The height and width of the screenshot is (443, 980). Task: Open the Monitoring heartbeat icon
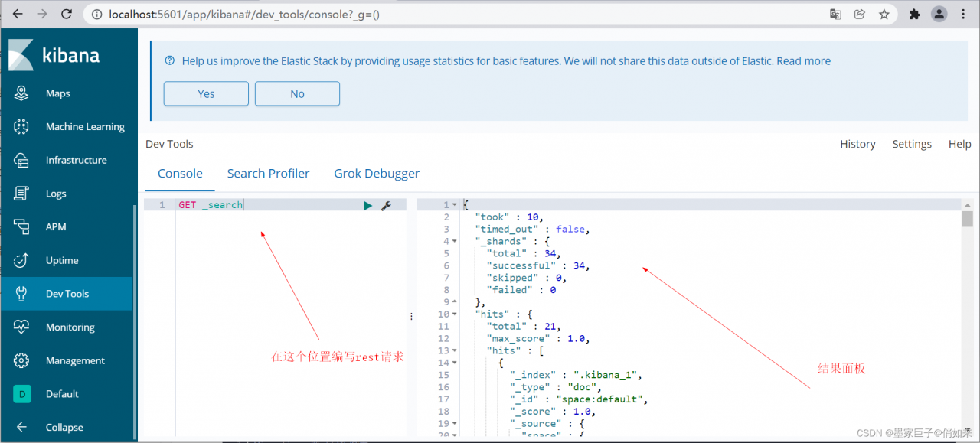click(21, 327)
